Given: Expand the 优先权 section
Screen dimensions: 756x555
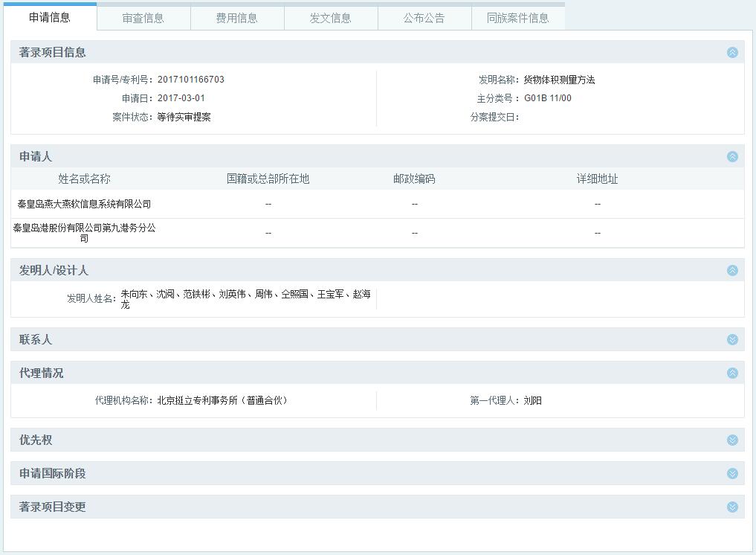Looking at the screenshot, I should pos(732,440).
